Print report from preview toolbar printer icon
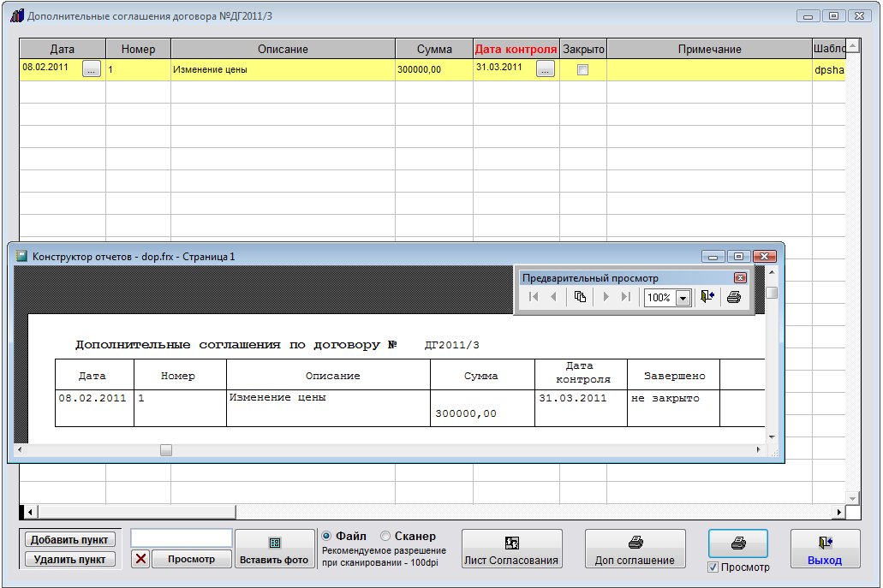This screenshot has height=588, width=883. point(733,297)
